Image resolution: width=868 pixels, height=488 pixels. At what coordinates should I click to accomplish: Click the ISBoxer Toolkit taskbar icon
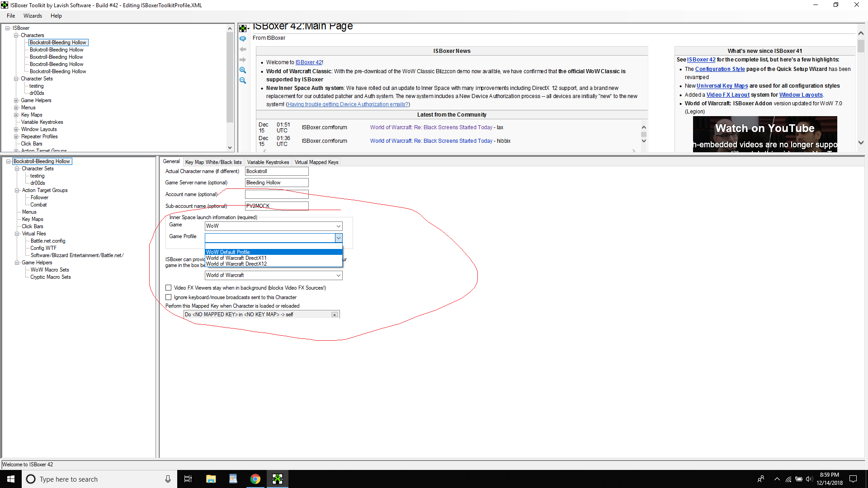click(277, 479)
